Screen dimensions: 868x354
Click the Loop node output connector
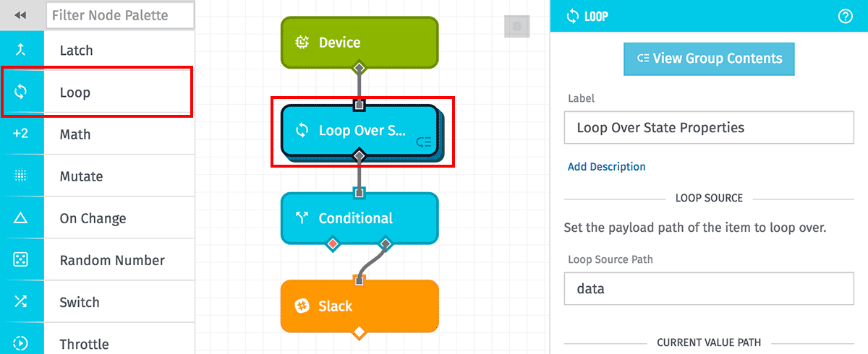click(x=359, y=156)
